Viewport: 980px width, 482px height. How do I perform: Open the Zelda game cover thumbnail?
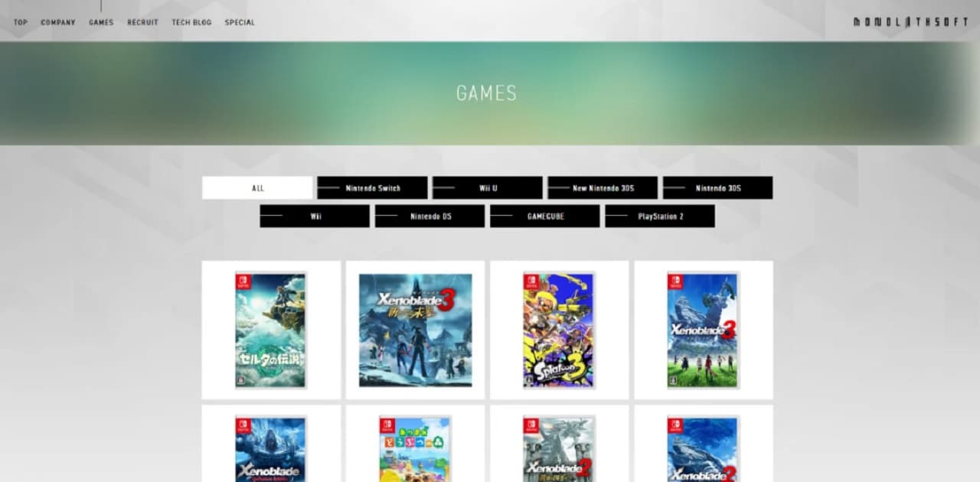coord(271,331)
